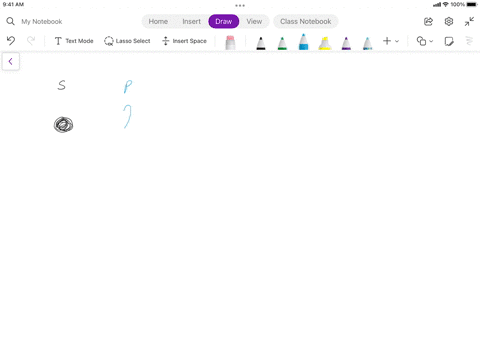
Task: Select the galaxy-pattern blue pen
Action: (367, 43)
